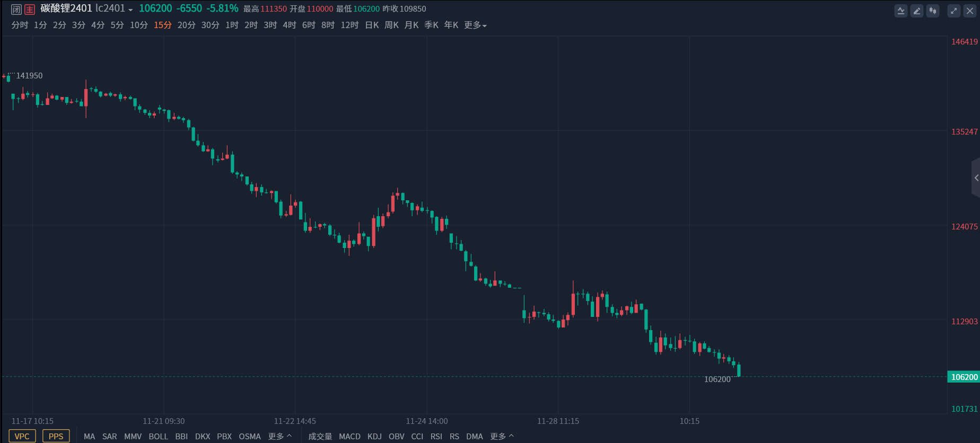This screenshot has height=443, width=980.
Task: Select the 2时 timeframe
Action: point(251,25)
